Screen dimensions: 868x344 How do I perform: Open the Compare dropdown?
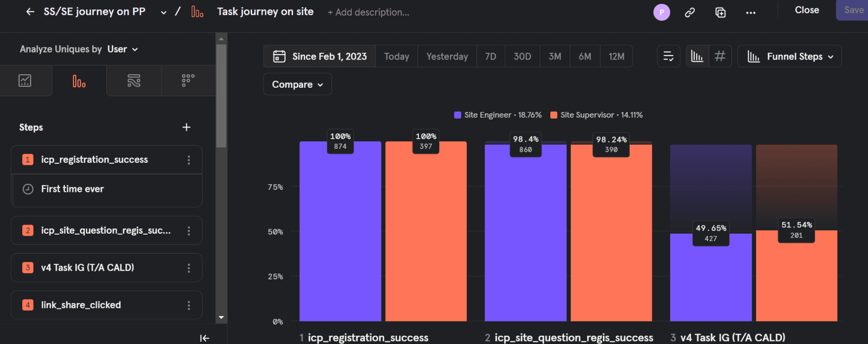(297, 84)
